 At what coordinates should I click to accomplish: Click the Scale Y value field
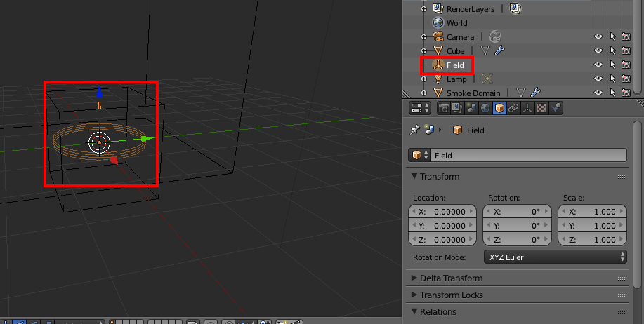[592, 226]
